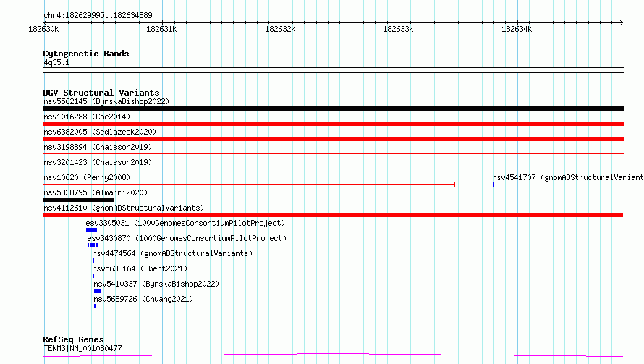Click the 182632k ruler tick label
644x364 pixels.
[280, 29]
